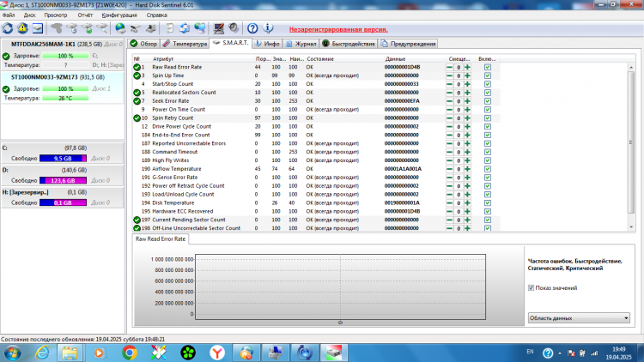
Task: Open help via the question mark icon
Action: (252, 28)
